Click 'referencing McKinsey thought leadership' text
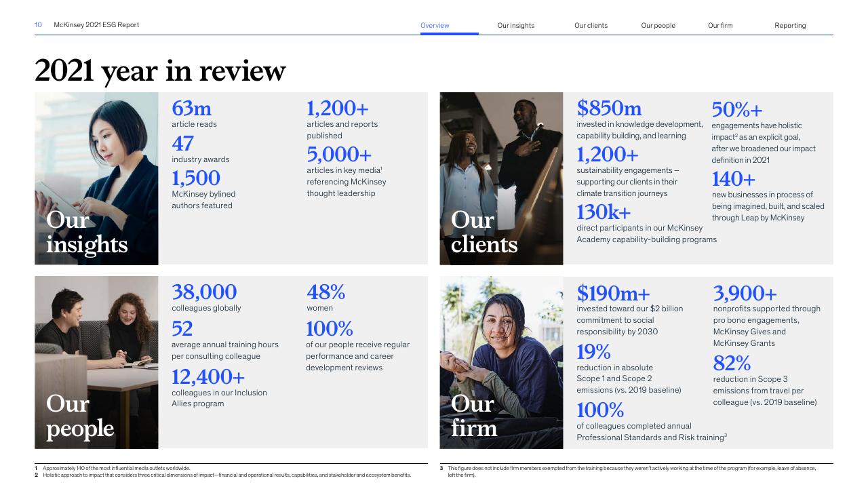The height and width of the screenshot is (489, 868). tap(346, 187)
